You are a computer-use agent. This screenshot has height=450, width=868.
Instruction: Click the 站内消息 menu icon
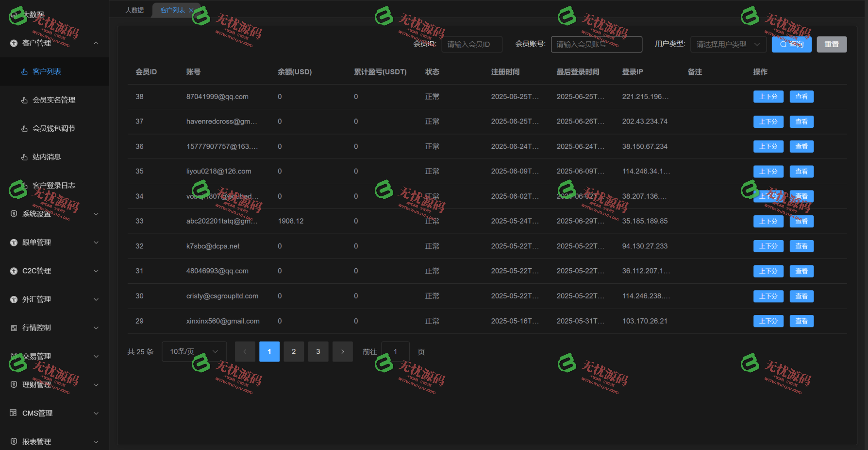(24, 157)
